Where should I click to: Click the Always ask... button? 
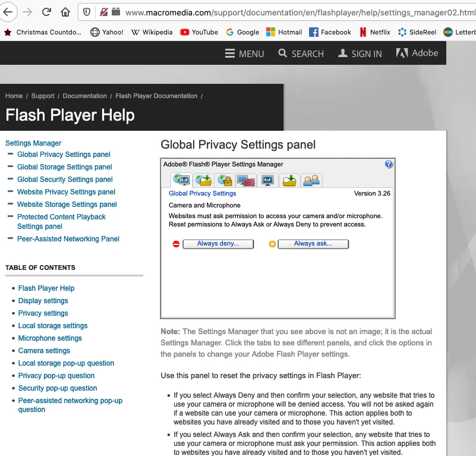click(x=313, y=244)
